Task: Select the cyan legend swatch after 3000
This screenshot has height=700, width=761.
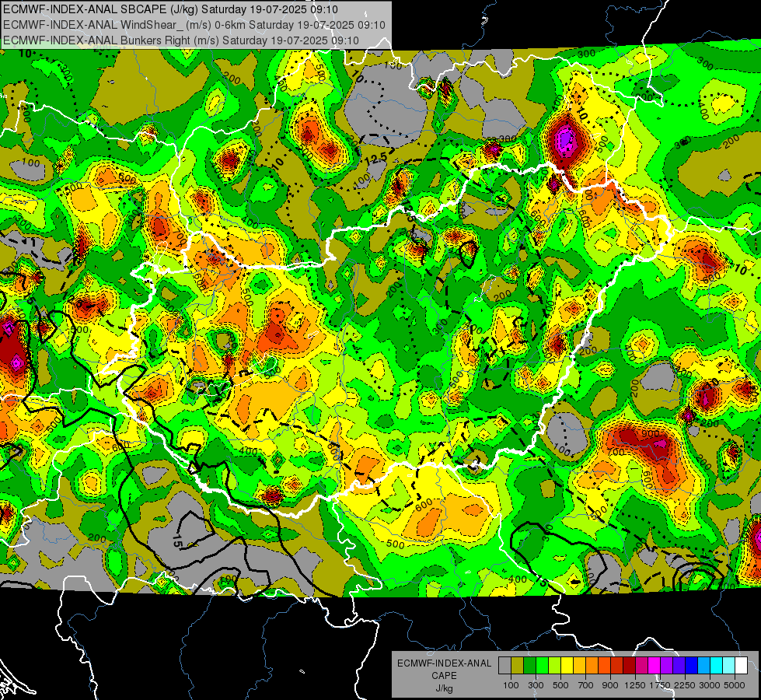Action: tap(717, 666)
